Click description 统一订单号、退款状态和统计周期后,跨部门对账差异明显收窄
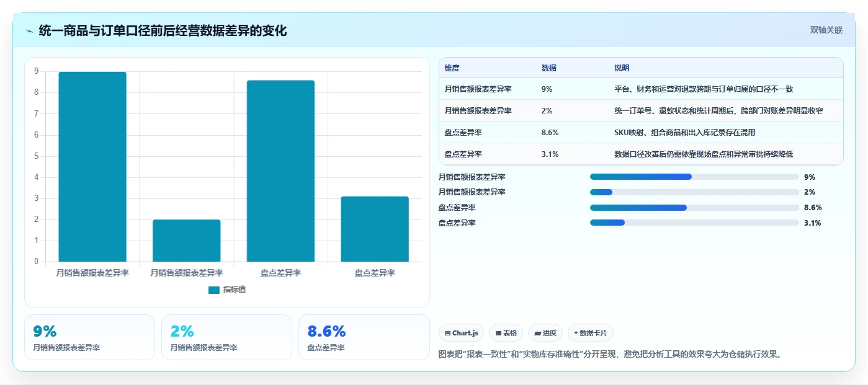868x385 pixels. (718, 110)
